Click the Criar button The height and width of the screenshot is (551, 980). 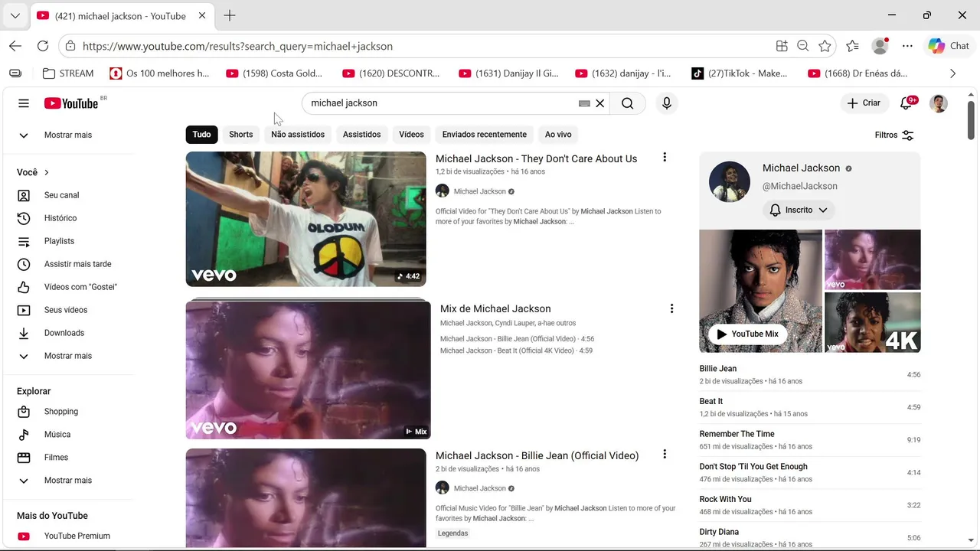pyautogui.click(x=864, y=103)
